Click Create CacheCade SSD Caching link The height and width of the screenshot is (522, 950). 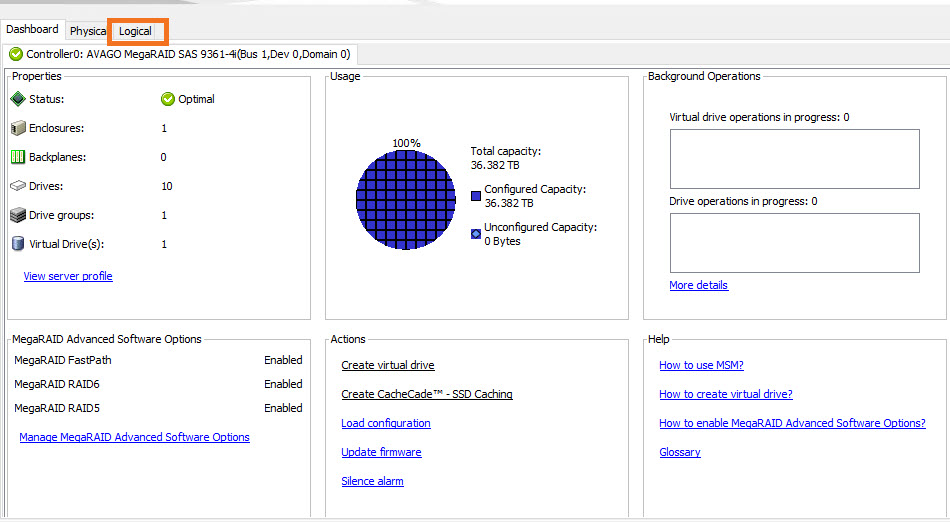427,394
